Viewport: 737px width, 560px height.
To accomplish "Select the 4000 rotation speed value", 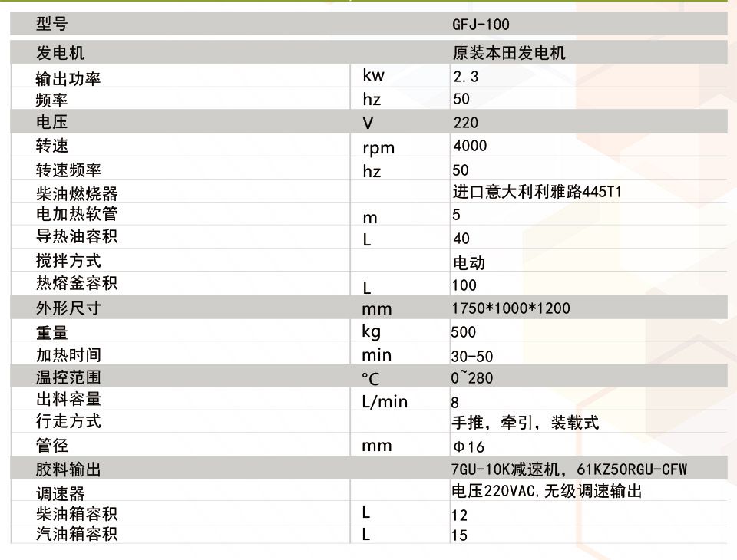I will pyautogui.click(x=470, y=146).
